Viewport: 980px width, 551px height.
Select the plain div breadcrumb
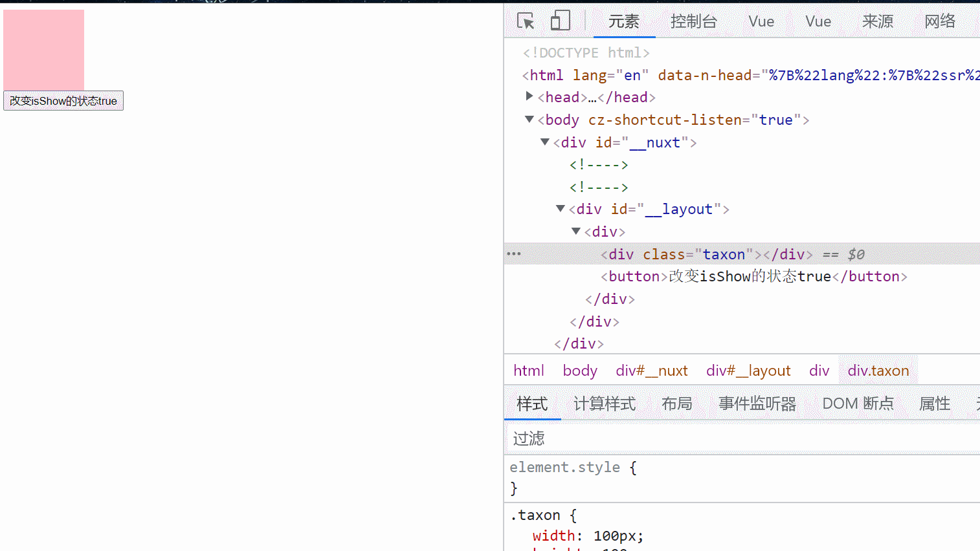[x=819, y=371]
